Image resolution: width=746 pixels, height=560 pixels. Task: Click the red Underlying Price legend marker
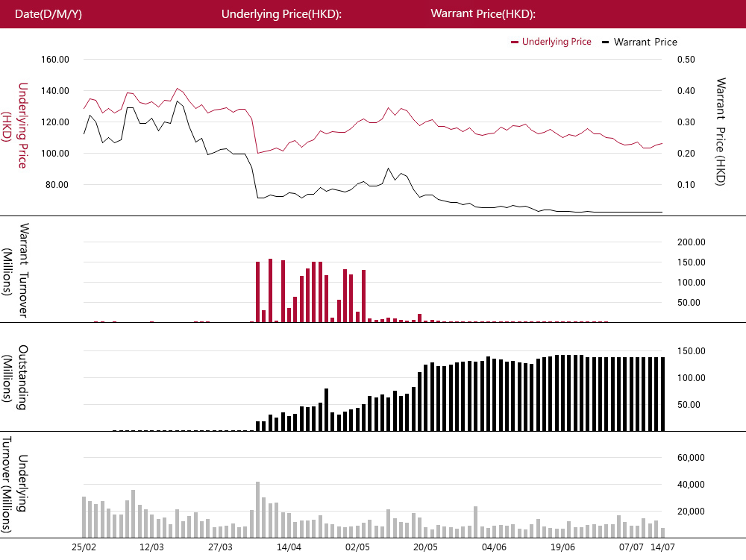tap(514, 43)
